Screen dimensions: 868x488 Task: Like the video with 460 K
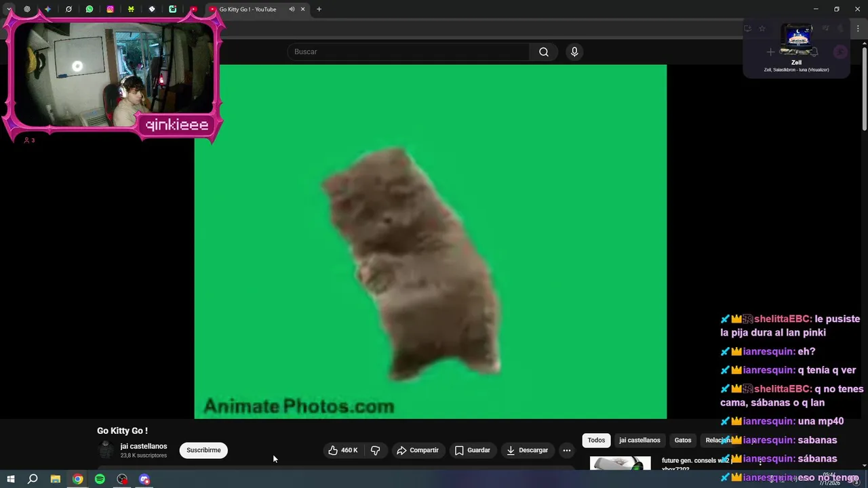344,450
